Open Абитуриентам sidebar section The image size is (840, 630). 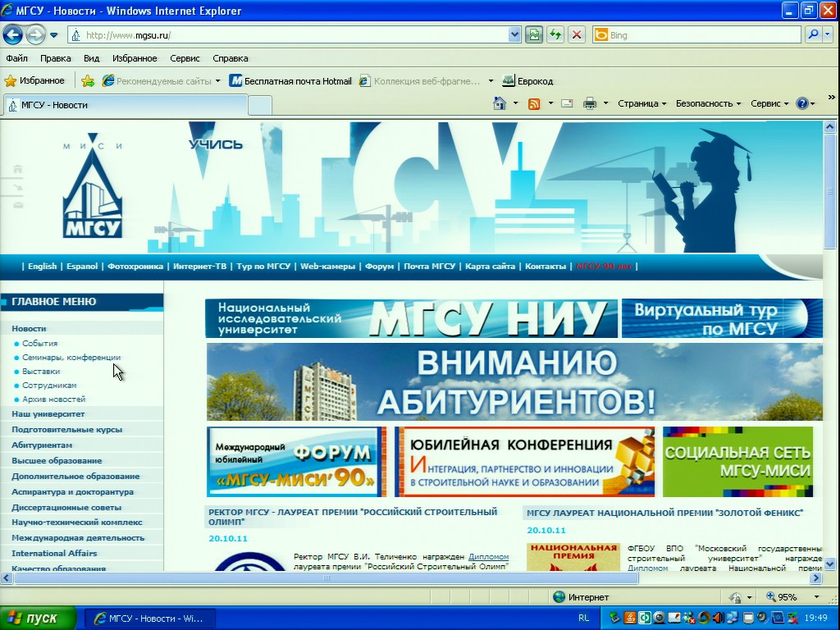coord(42,445)
